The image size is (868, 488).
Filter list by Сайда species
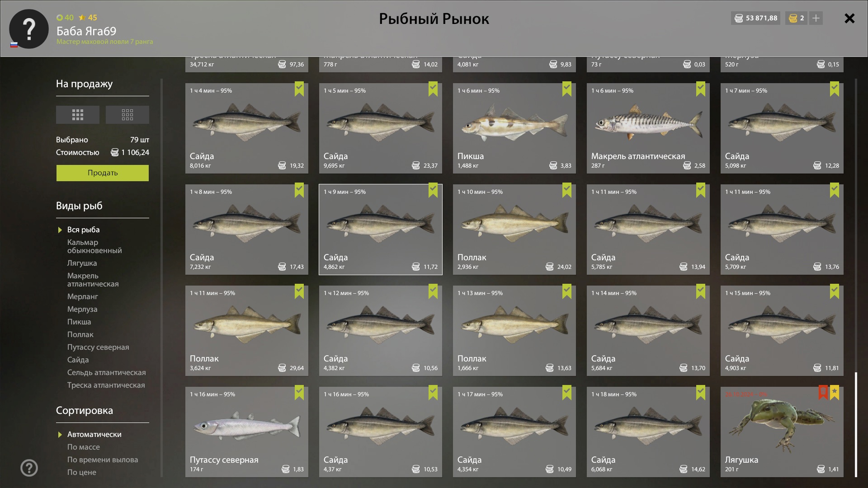[x=78, y=360]
